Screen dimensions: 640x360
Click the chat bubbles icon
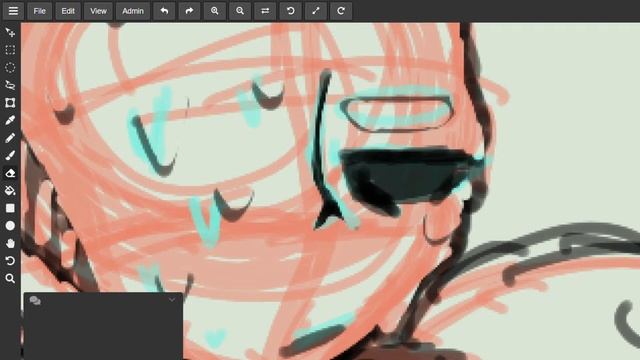35,301
